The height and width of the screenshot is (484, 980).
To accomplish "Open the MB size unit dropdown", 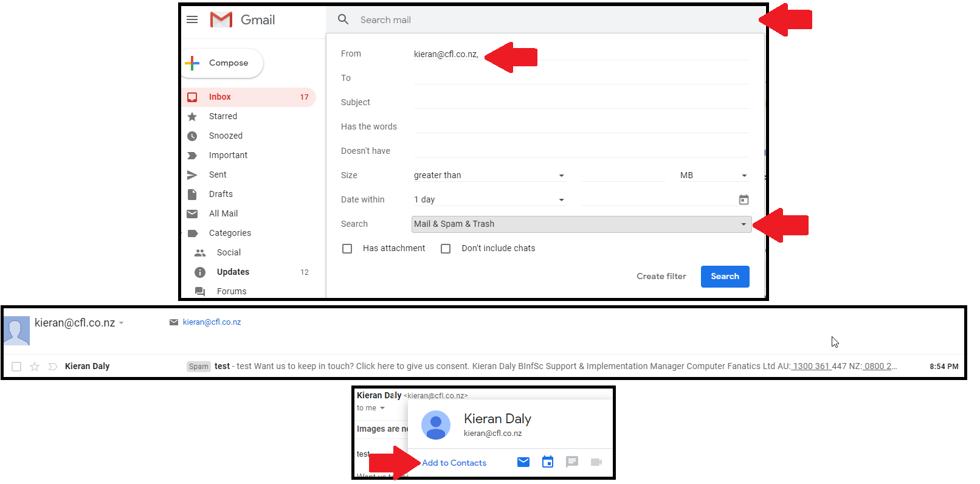I will pos(714,175).
